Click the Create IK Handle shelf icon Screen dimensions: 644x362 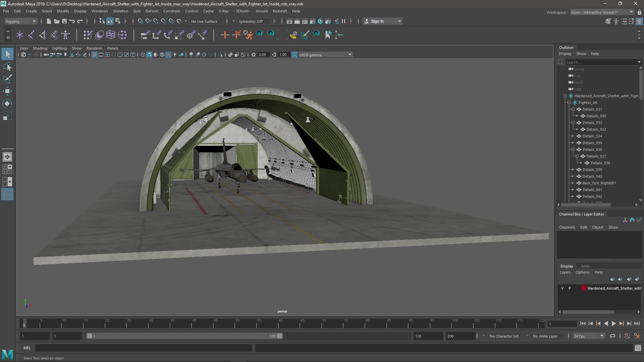click(42, 35)
